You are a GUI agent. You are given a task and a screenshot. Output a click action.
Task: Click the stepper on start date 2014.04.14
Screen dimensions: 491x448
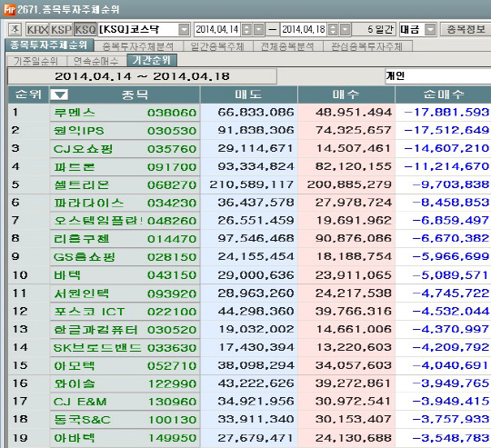click(246, 30)
